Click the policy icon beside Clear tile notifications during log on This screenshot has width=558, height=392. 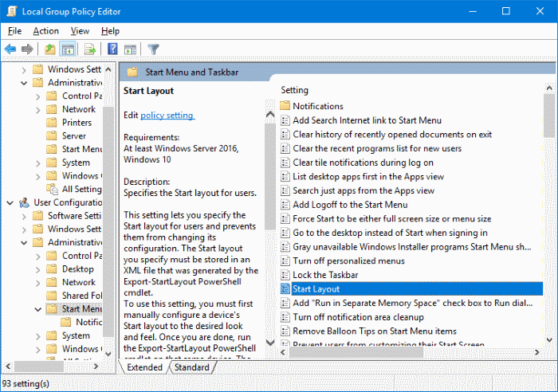285,163
